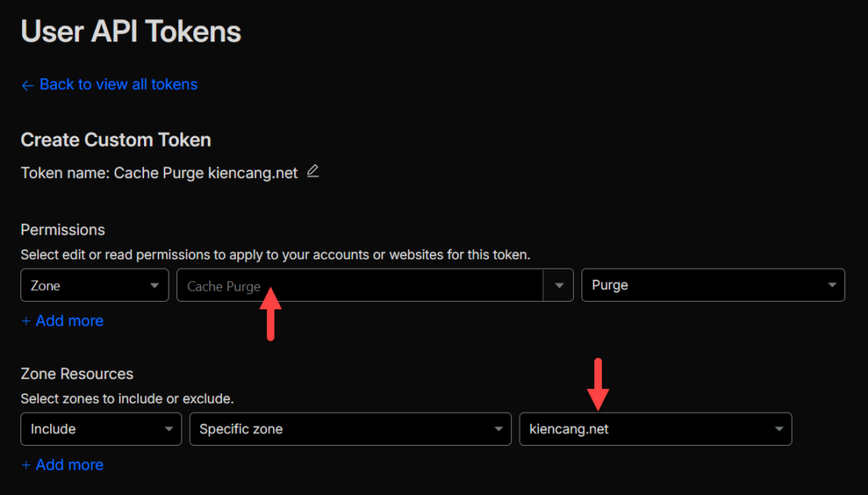868x495 pixels.
Task: Click the caret arrow beside Cache Purge field
Action: 559,286
